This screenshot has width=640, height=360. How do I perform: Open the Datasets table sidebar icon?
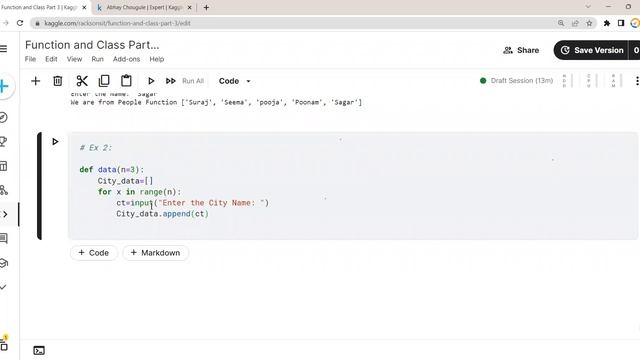pyautogui.click(x=4, y=166)
